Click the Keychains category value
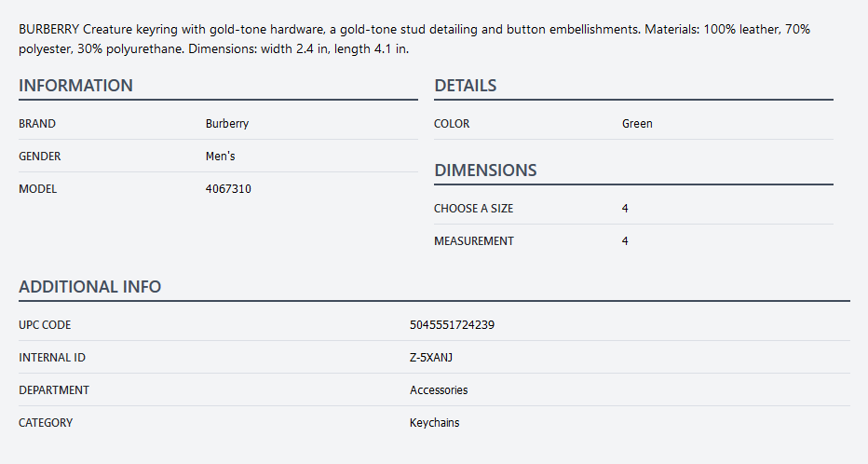 tap(434, 423)
